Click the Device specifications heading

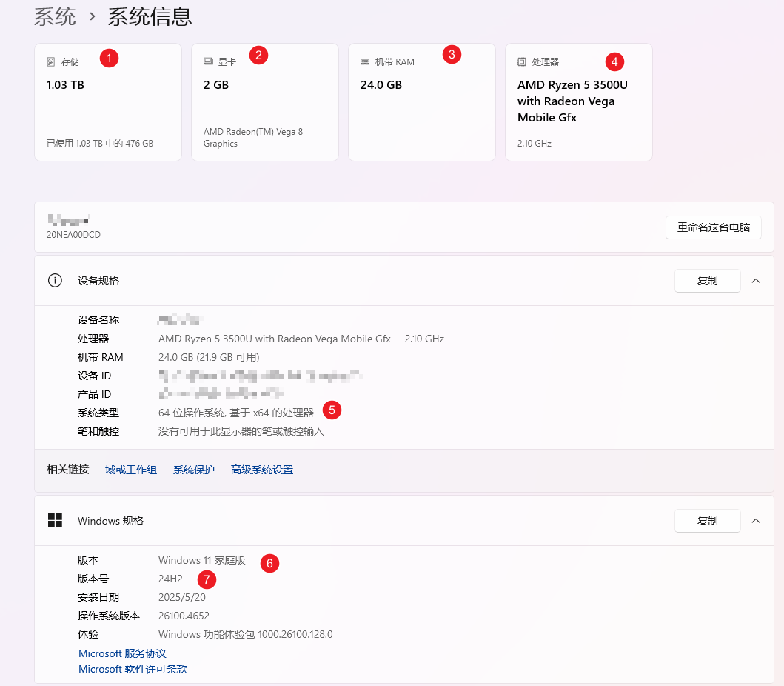click(98, 281)
